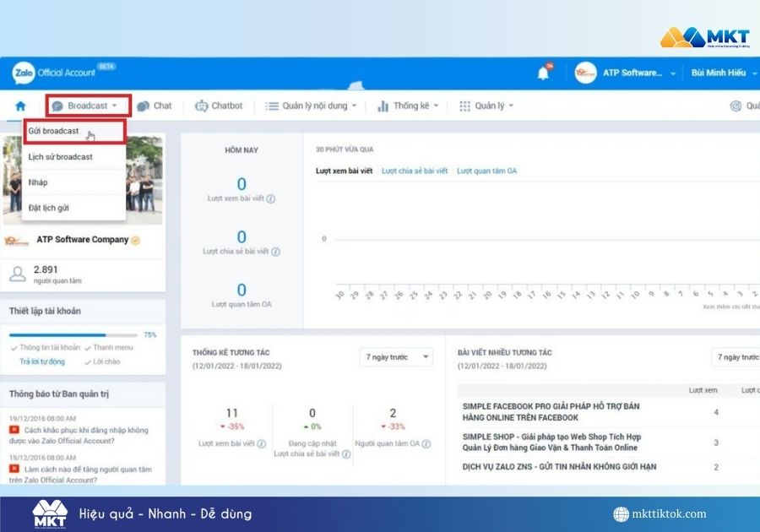Viewport: 760px width, 532px height.
Task: Click mkttiktok.com in the footer
Action: coord(669,514)
